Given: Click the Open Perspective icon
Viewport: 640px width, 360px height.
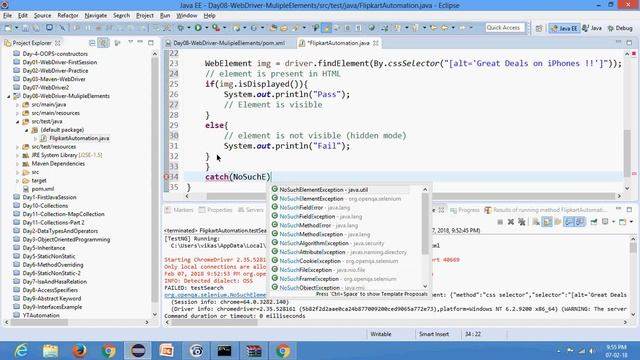Looking at the screenshot, I should coord(539,28).
